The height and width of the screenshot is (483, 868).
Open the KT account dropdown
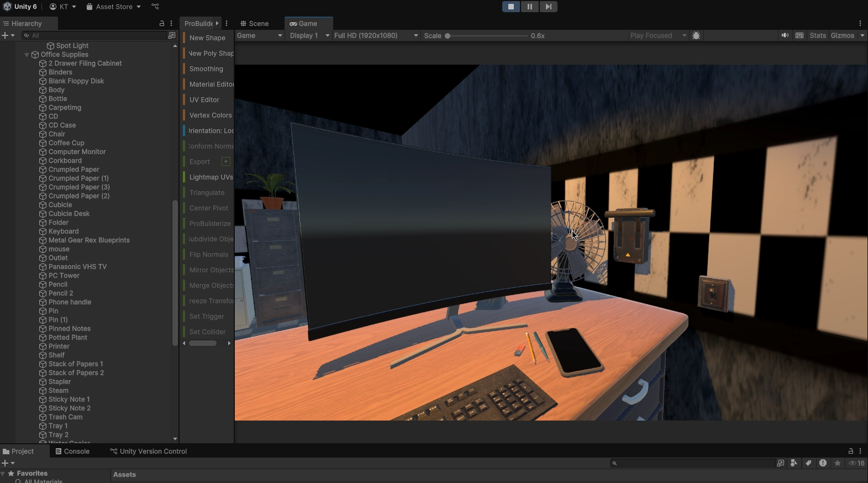coord(63,7)
